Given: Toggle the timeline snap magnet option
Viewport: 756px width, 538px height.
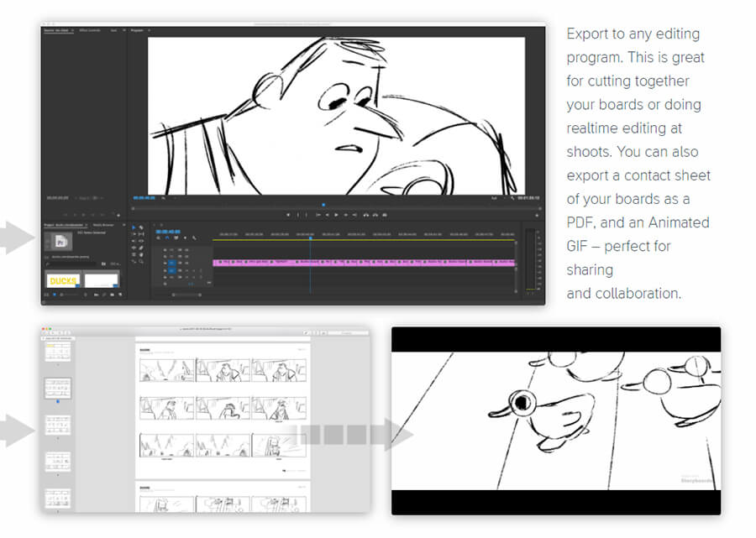Looking at the screenshot, I should 166,238.
